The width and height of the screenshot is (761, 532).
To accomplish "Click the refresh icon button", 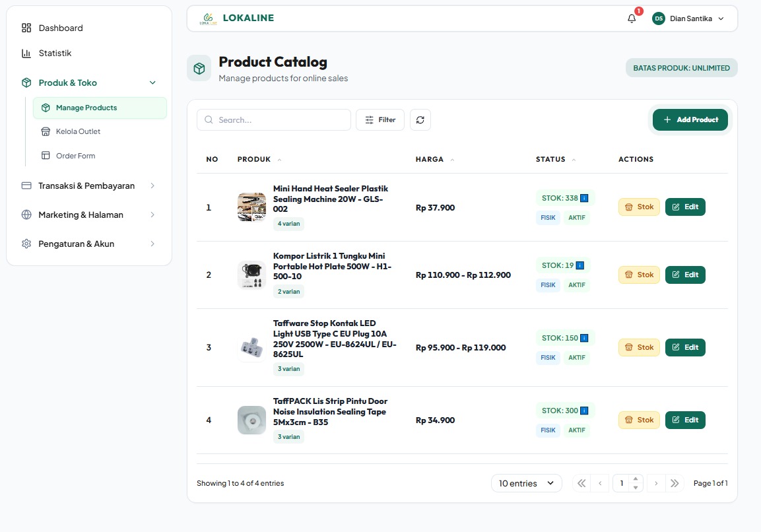I will pos(420,120).
